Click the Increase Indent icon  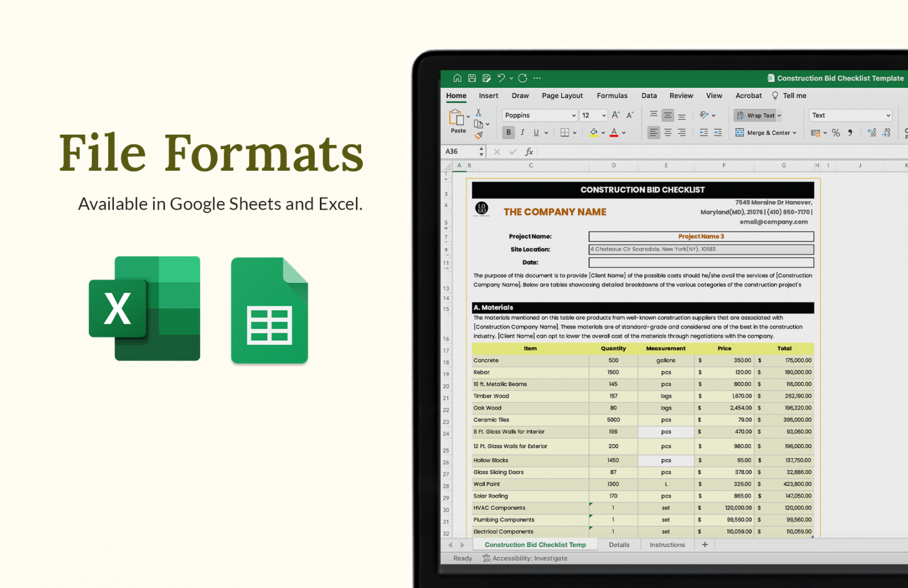[x=718, y=133]
